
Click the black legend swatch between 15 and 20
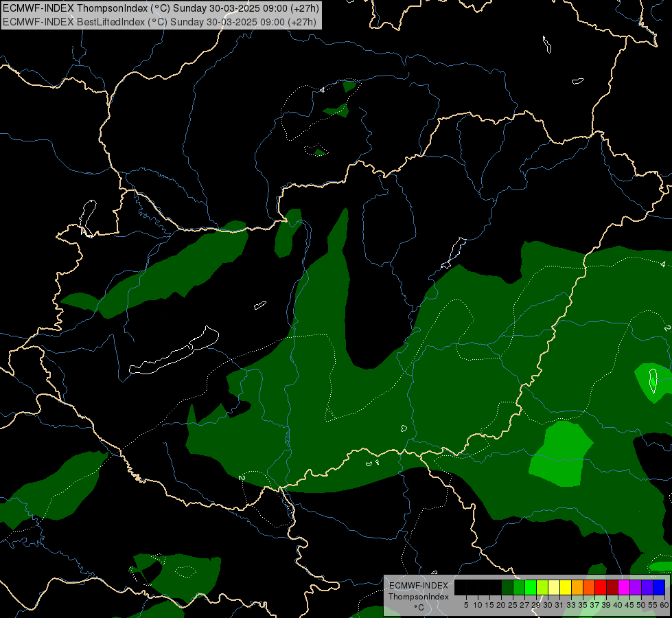coord(496,587)
